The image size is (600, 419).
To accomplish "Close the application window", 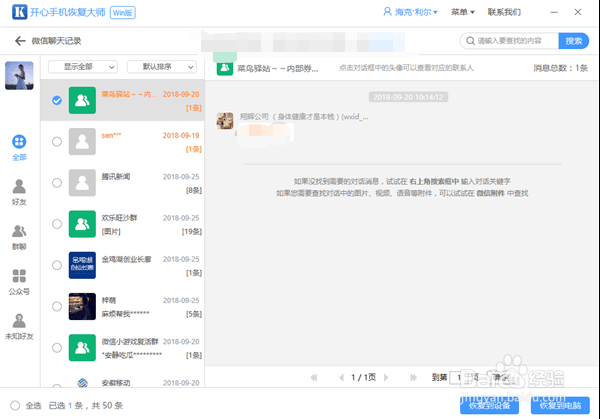I will pos(578,12).
